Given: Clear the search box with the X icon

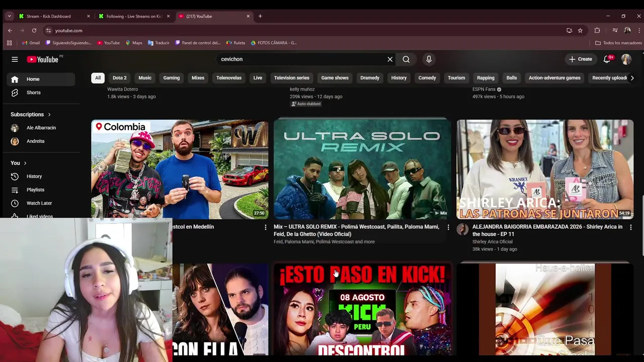Looking at the screenshot, I should (x=390, y=59).
